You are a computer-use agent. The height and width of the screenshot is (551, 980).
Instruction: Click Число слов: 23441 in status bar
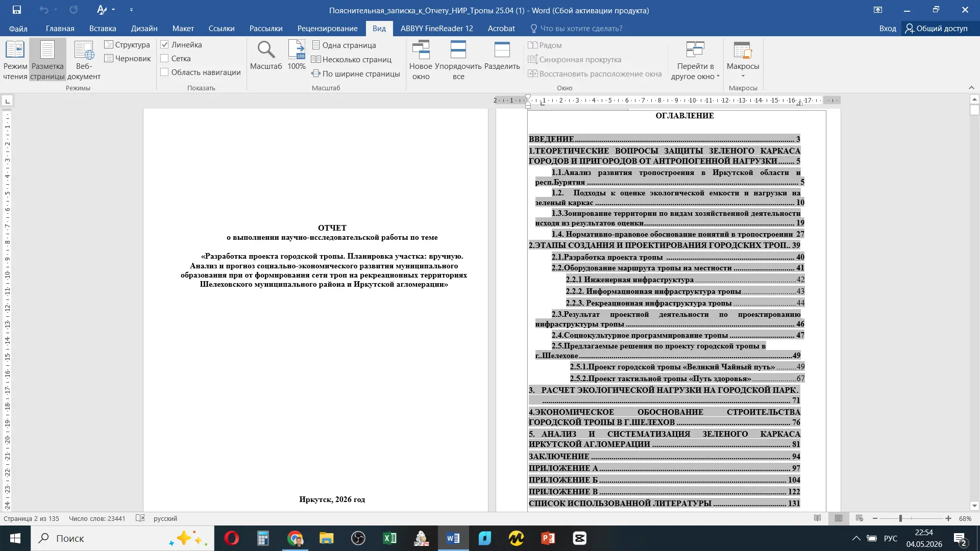click(x=97, y=518)
